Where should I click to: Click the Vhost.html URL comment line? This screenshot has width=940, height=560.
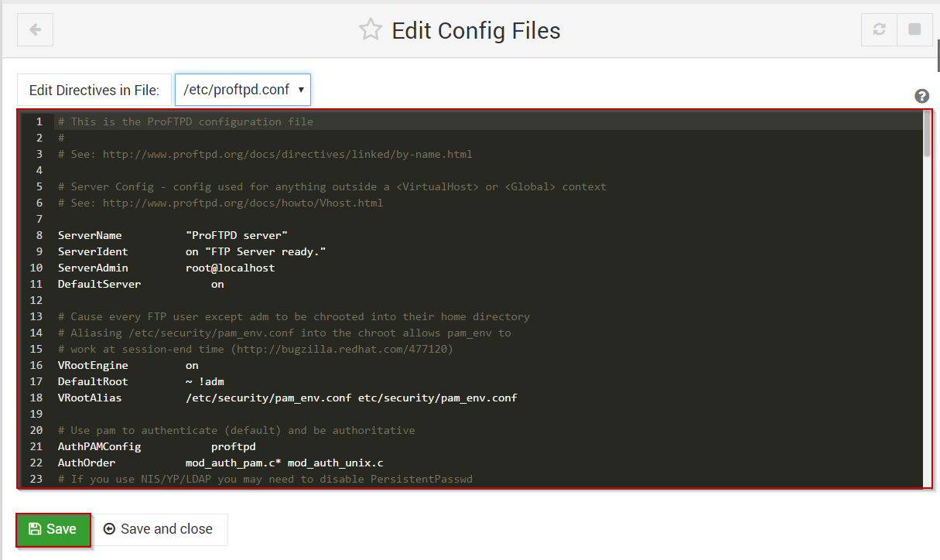pyautogui.click(x=220, y=203)
